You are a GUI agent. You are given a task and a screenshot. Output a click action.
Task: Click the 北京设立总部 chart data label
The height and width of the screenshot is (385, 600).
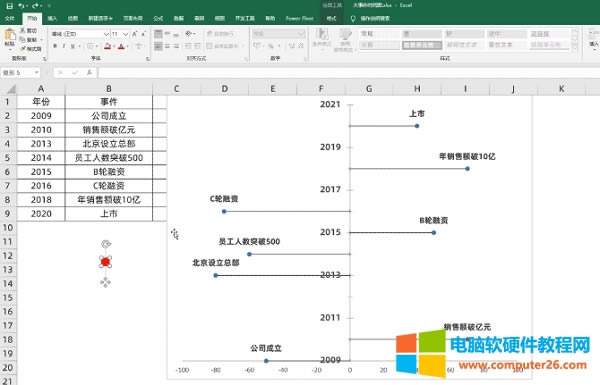pos(216,263)
